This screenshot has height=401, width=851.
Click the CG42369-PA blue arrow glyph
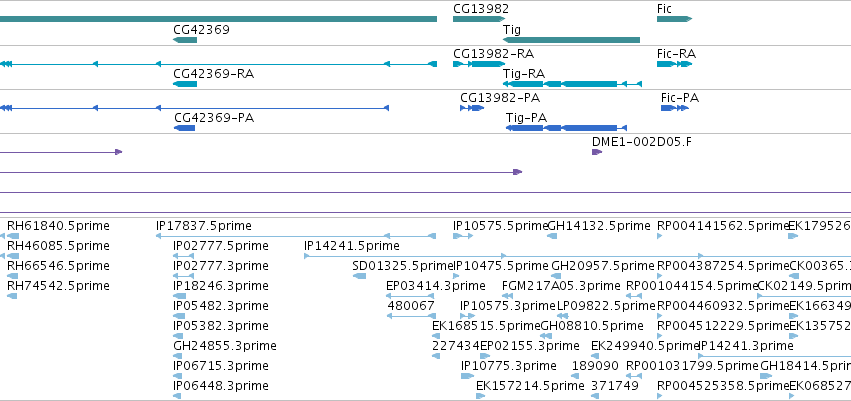click(x=185, y=128)
